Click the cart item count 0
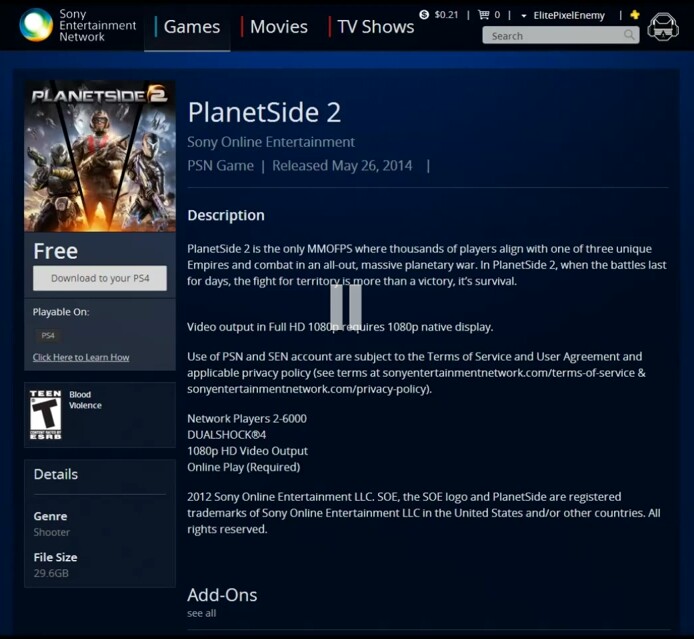The height and width of the screenshot is (639, 694). click(x=497, y=15)
